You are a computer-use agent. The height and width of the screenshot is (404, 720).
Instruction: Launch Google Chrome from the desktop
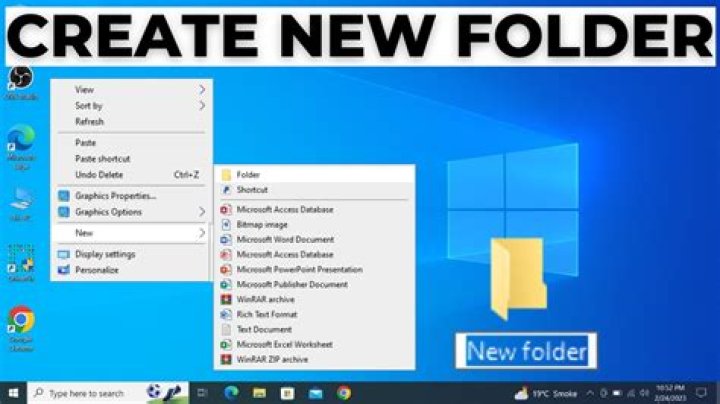(20, 322)
